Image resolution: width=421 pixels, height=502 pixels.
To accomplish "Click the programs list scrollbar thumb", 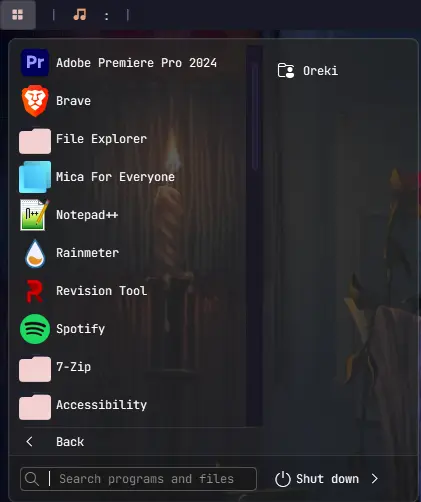I will tap(255, 116).
